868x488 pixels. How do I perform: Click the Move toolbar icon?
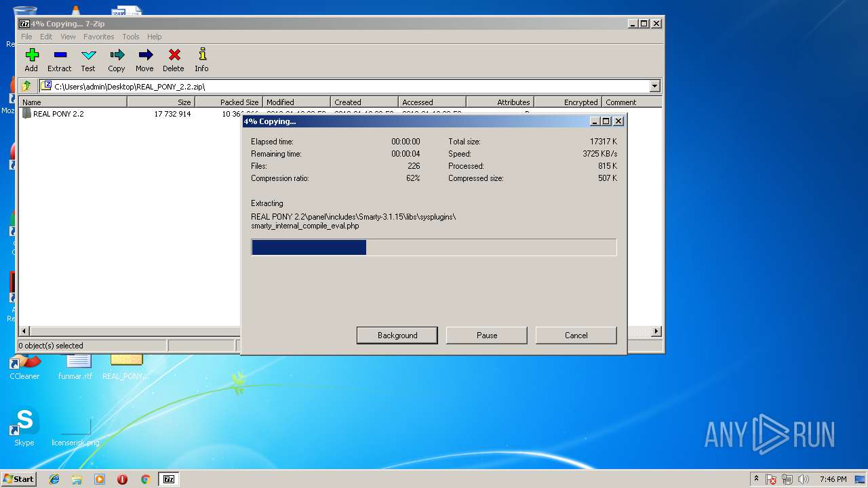pyautogui.click(x=144, y=60)
